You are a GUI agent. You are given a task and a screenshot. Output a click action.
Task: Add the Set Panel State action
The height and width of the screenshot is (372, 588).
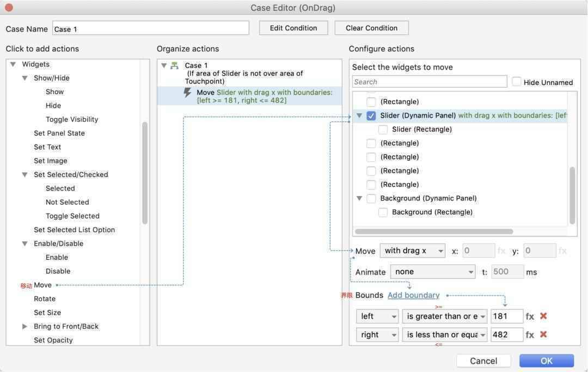point(59,133)
